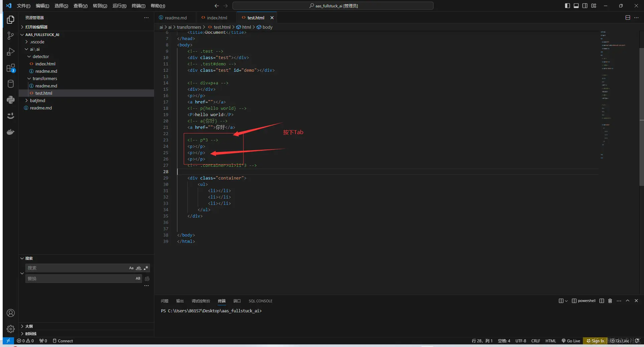Click replace all icon
The width and height of the screenshot is (644, 347).
[x=147, y=279]
